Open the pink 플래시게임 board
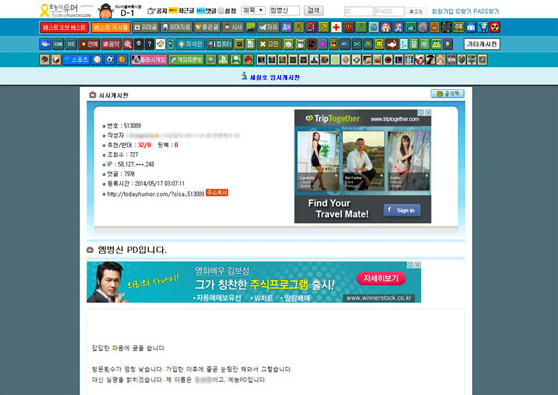This screenshot has height=395, width=558. (x=149, y=59)
